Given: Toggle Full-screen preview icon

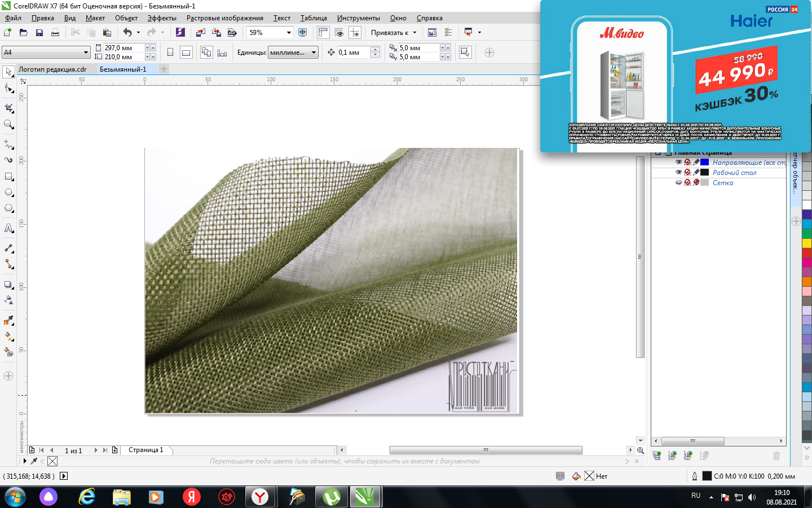Looking at the screenshot, I should [303, 33].
